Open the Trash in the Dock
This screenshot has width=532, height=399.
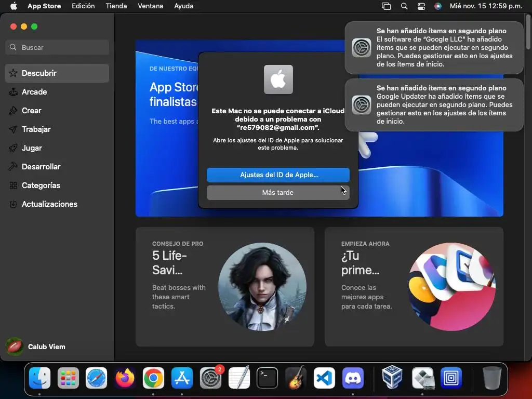(492, 378)
